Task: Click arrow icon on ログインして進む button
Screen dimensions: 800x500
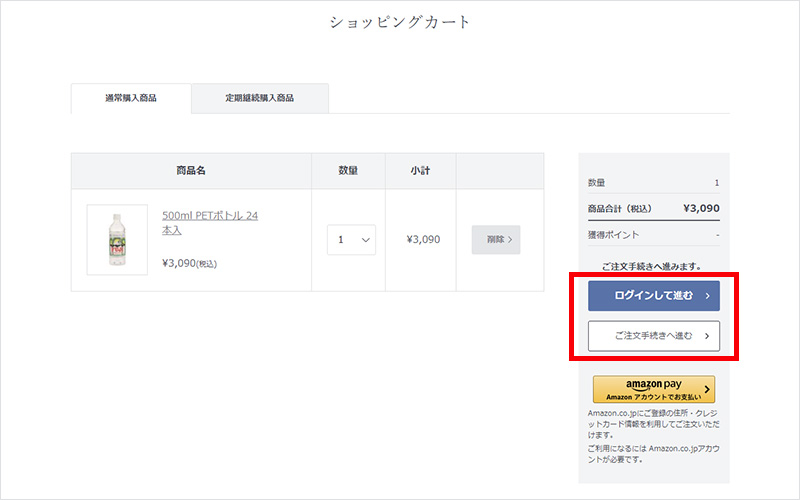Action: 707,296
